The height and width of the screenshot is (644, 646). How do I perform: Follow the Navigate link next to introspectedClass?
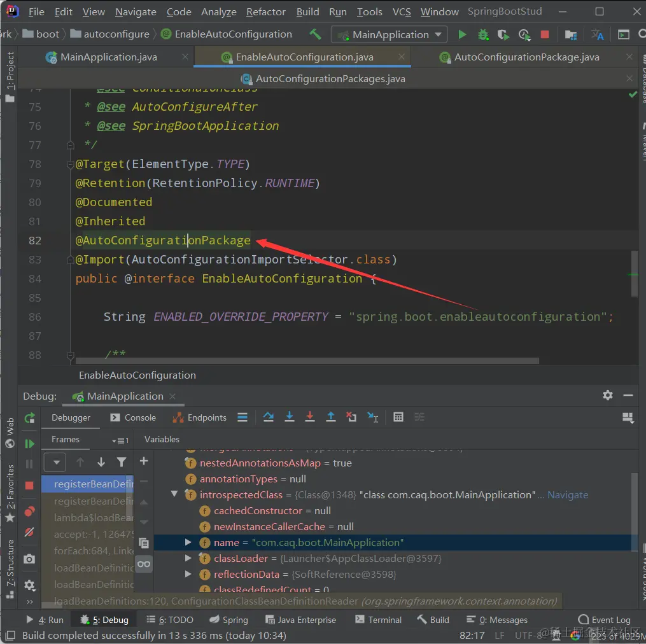568,495
